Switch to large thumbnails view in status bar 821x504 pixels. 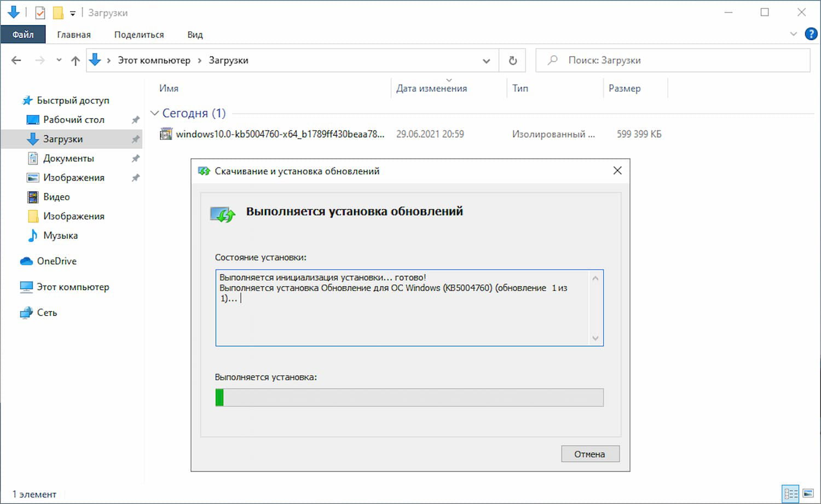(807, 494)
